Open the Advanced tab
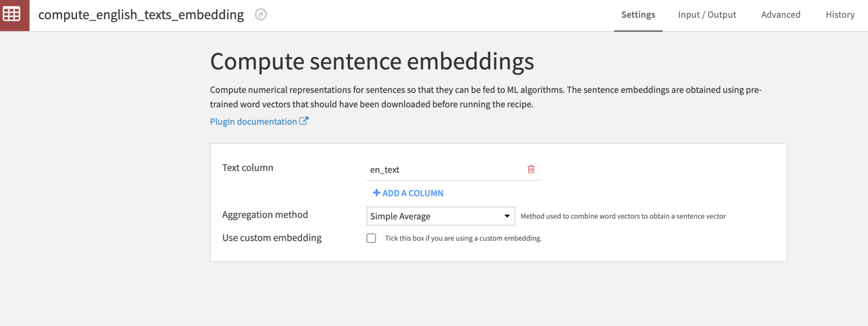The height and width of the screenshot is (326, 868). tap(780, 14)
